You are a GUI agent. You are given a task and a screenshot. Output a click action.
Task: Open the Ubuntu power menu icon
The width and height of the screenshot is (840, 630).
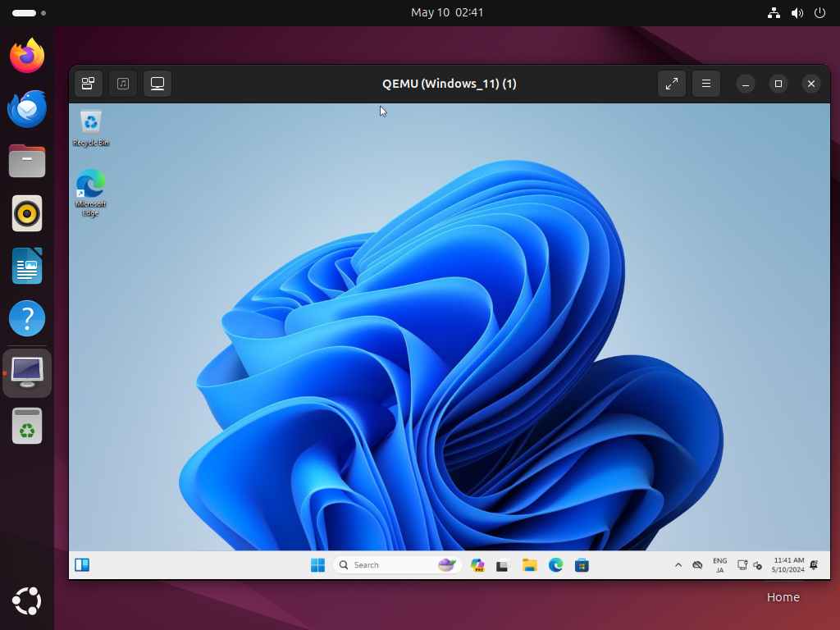[819, 13]
